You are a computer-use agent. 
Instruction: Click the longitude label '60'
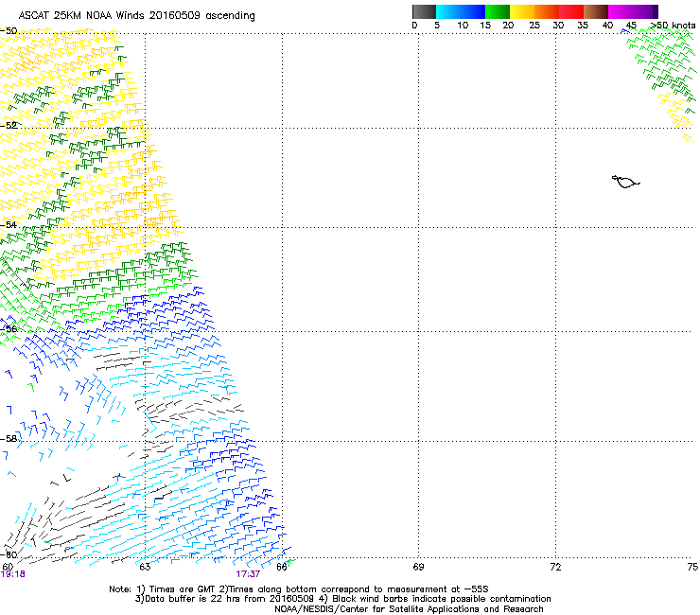click(8, 567)
